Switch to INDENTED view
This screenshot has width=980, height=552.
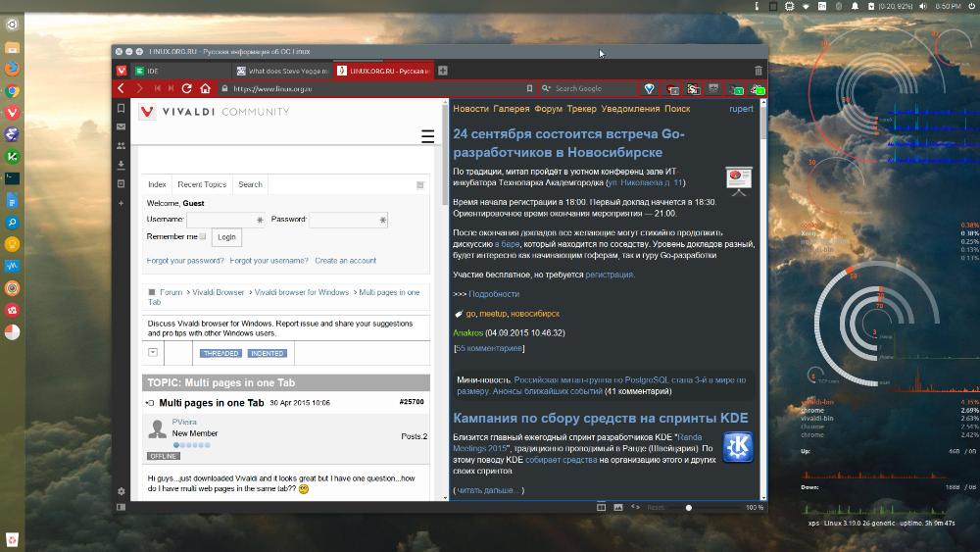[x=267, y=353]
